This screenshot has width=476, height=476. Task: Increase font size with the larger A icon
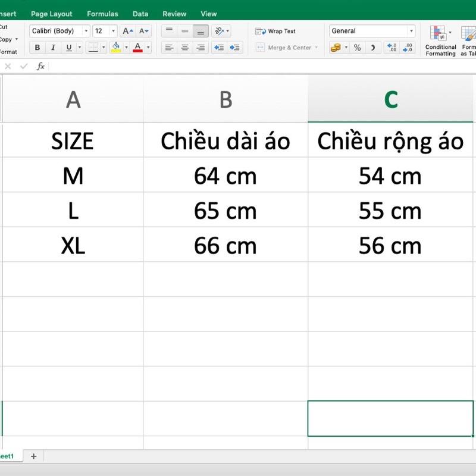click(x=127, y=31)
